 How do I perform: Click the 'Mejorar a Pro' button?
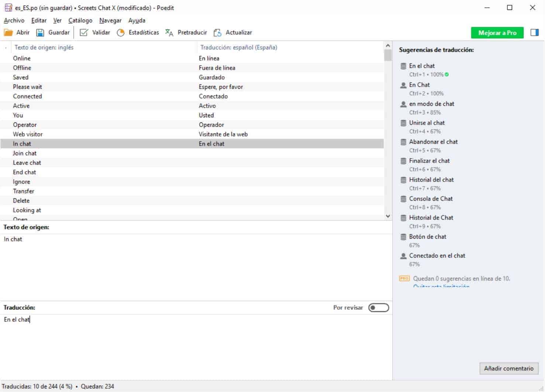point(497,33)
